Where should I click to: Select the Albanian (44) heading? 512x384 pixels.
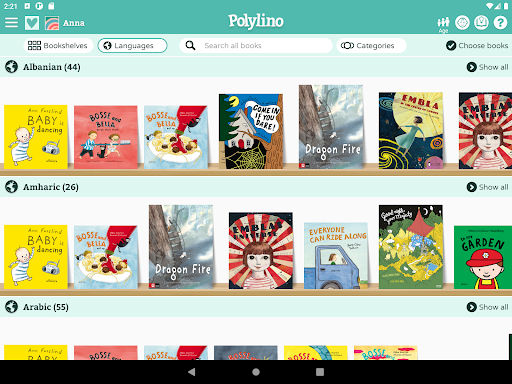pos(52,67)
